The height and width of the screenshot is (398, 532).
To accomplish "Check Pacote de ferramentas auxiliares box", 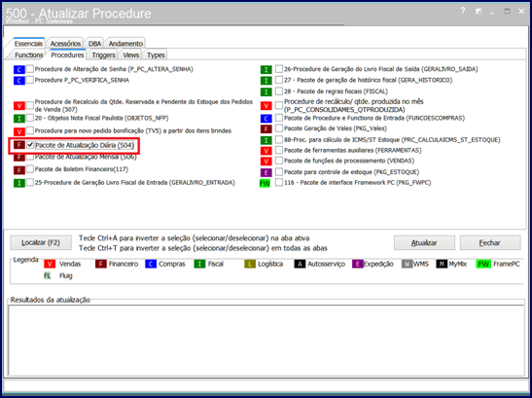I will pyautogui.click(x=279, y=150).
